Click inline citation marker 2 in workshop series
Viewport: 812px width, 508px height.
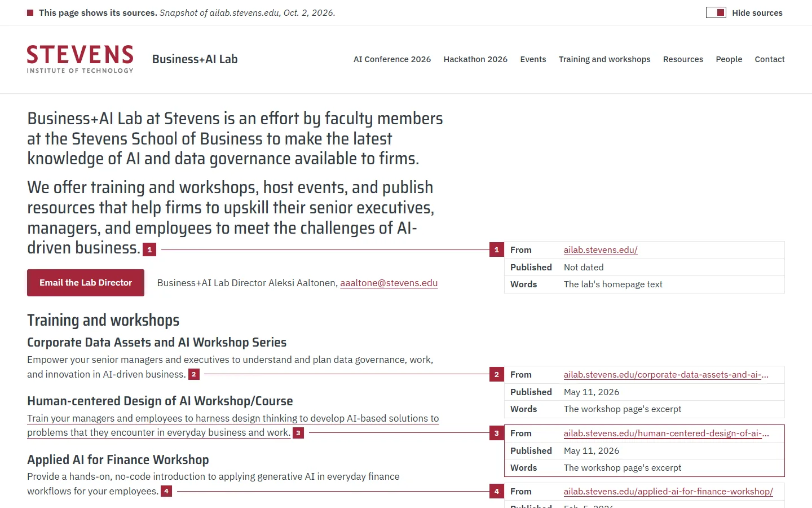pyautogui.click(x=194, y=374)
